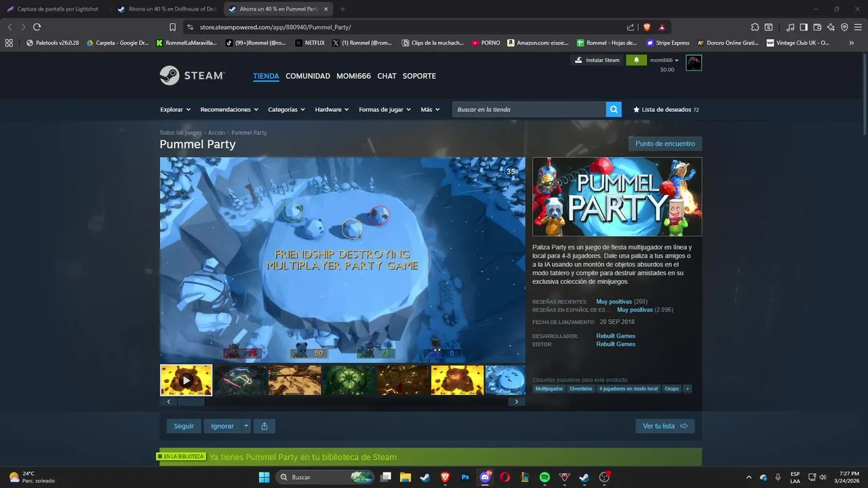Click the Brave Rewards triangle icon
The width and height of the screenshot is (868, 488).
(x=661, y=27)
